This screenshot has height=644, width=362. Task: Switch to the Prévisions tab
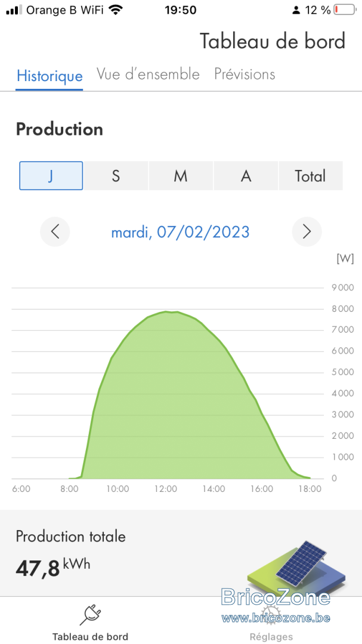coord(245,75)
